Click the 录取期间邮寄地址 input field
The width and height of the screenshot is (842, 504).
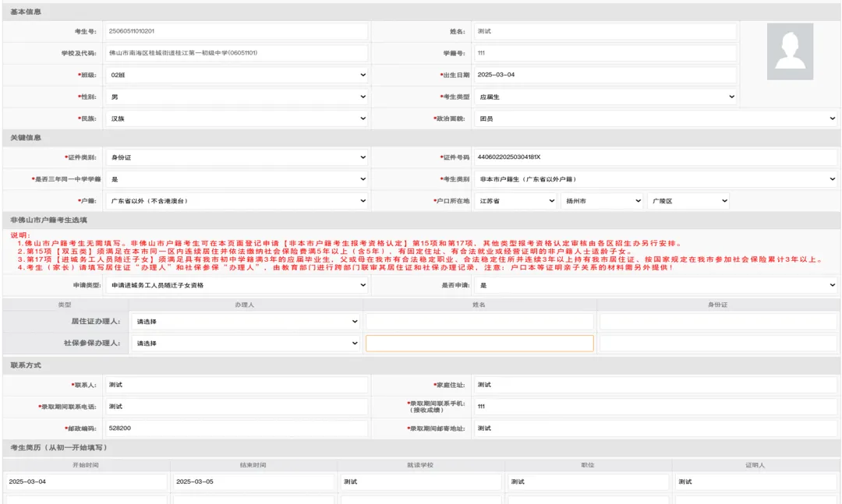[656, 428]
